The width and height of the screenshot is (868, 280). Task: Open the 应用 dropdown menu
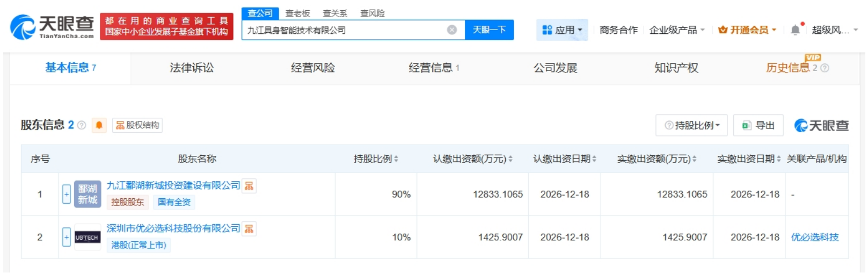point(562,30)
